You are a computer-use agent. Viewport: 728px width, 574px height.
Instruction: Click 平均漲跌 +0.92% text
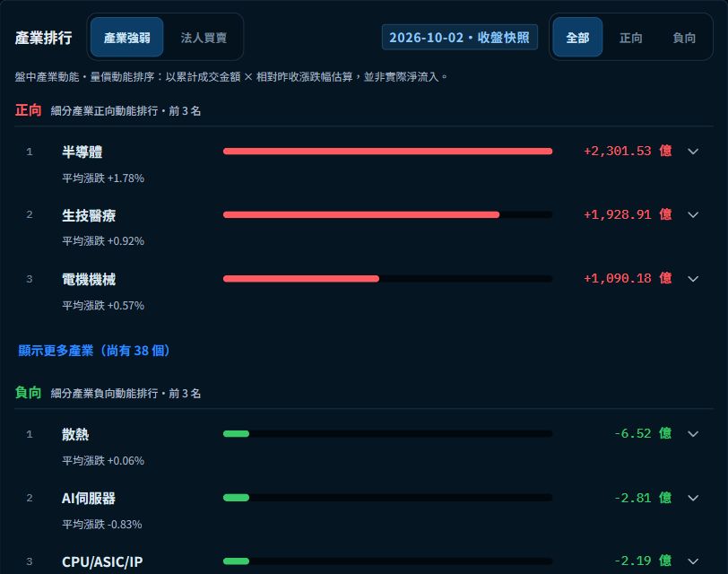(103, 241)
